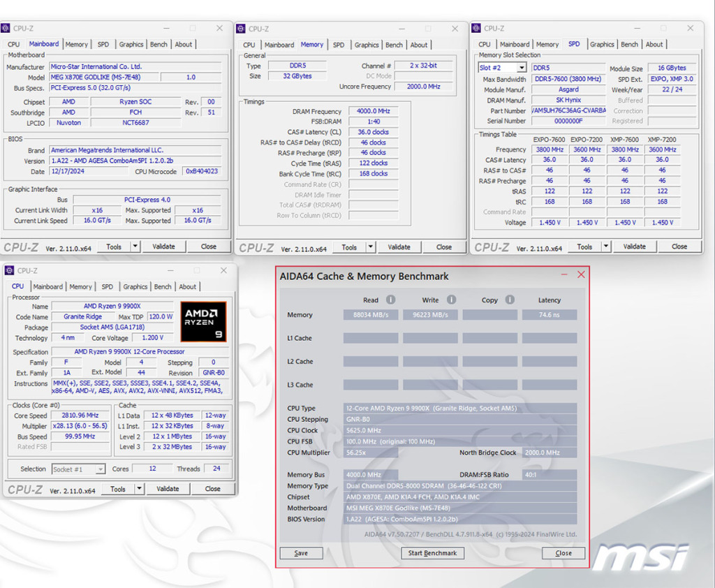Image resolution: width=715 pixels, height=588 pixels.
Task: Click the CPU-Z app icon in SPD window title
Action: click(476, 28)
